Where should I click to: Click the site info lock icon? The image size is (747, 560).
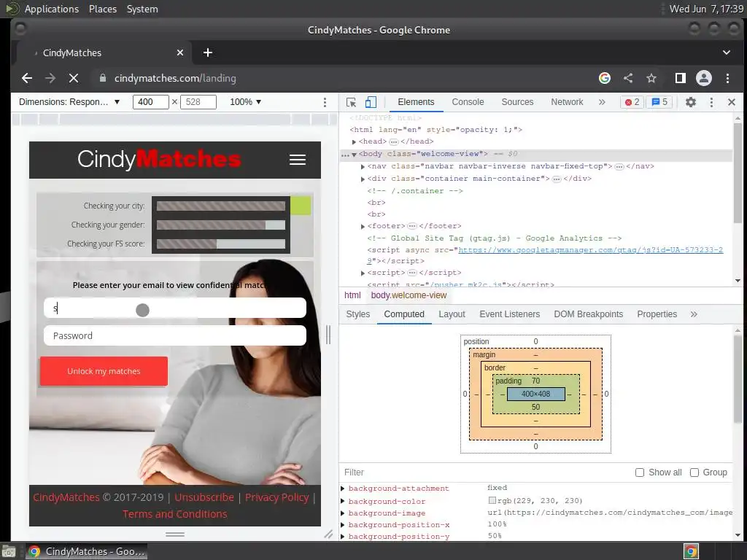point(102,78)
